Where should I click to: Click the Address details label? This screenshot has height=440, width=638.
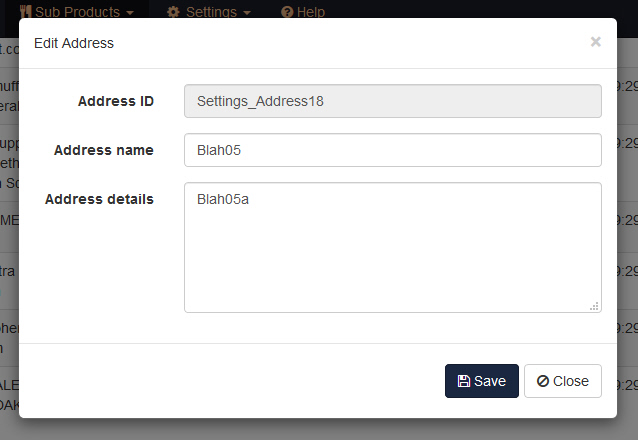click(99, 199)
